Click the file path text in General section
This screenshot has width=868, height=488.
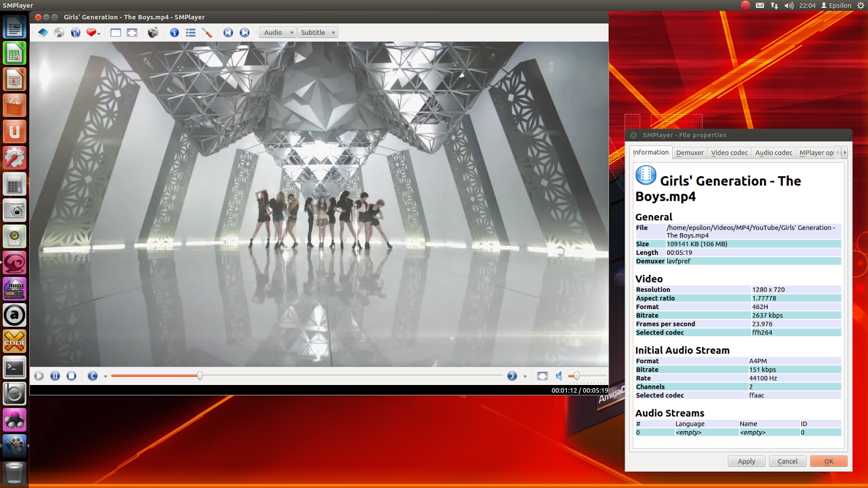click(x=751, y=232)
